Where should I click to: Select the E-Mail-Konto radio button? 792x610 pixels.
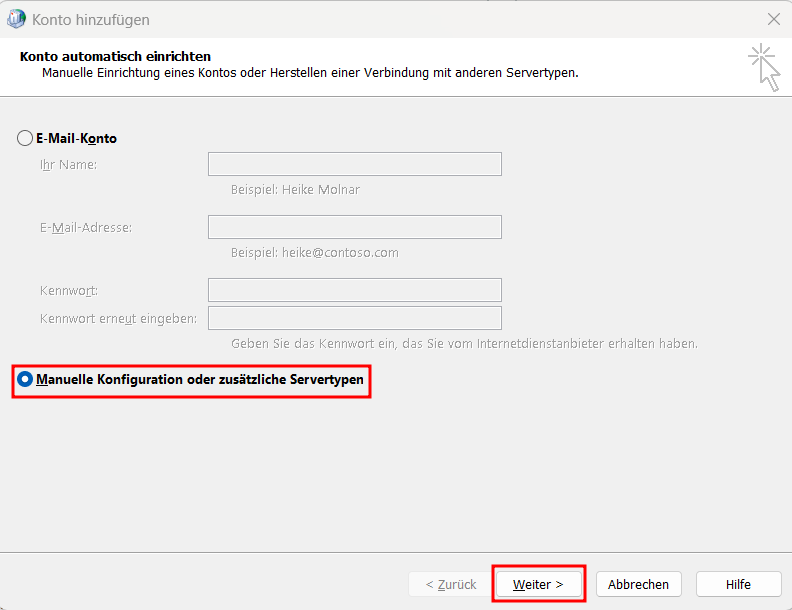(x=25, y=139)
